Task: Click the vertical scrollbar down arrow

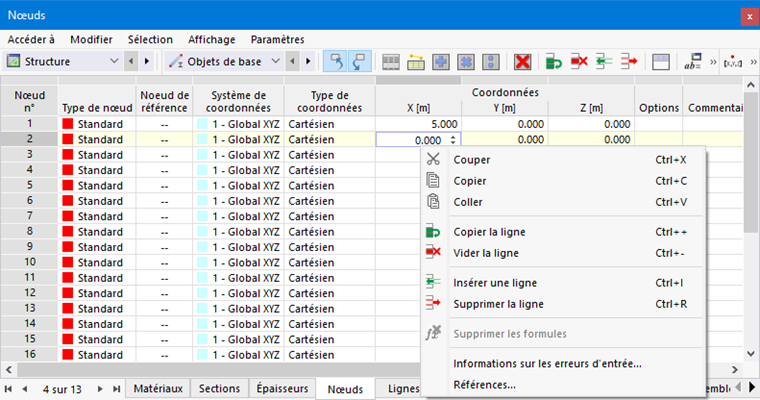Action: 751,353
